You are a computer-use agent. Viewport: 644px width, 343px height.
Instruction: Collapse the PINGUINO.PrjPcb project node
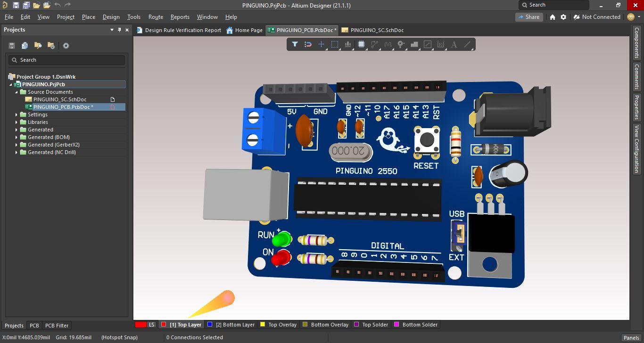pos(11,85)
